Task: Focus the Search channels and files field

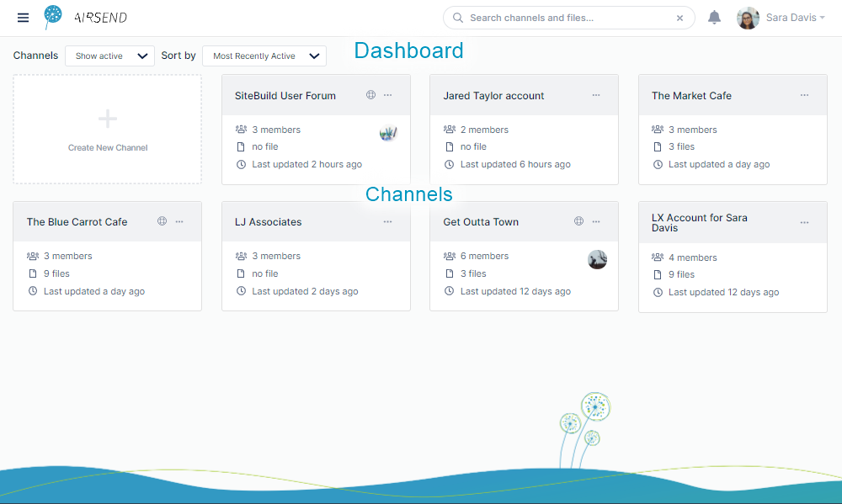Action: 568,18
